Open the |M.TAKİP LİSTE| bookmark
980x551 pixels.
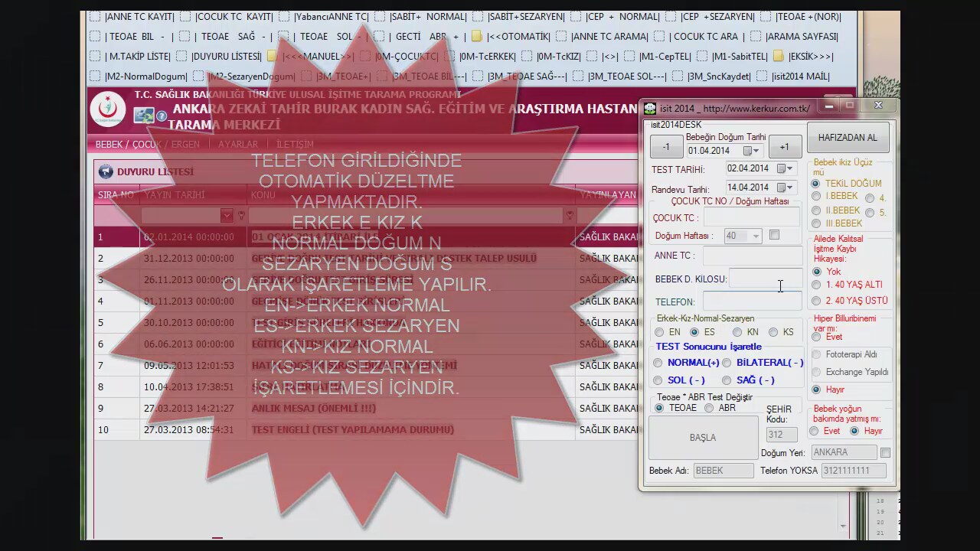pyautogui.click(x=130, y=57)
